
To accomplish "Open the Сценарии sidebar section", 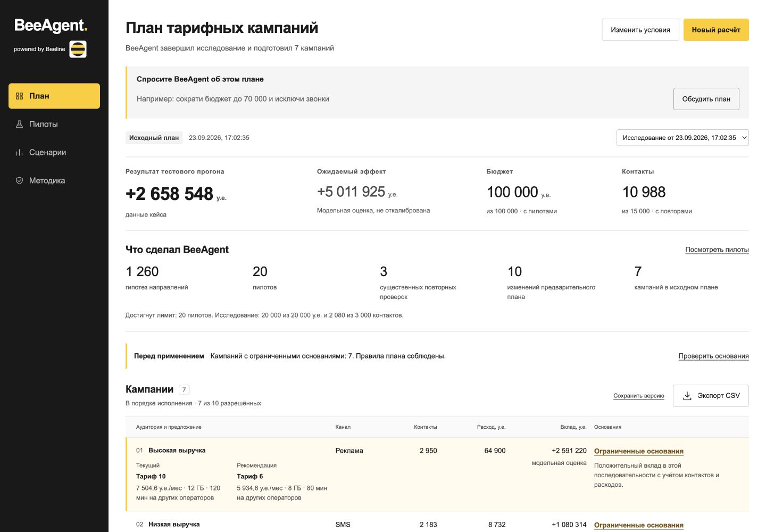I will coord(54,152).
